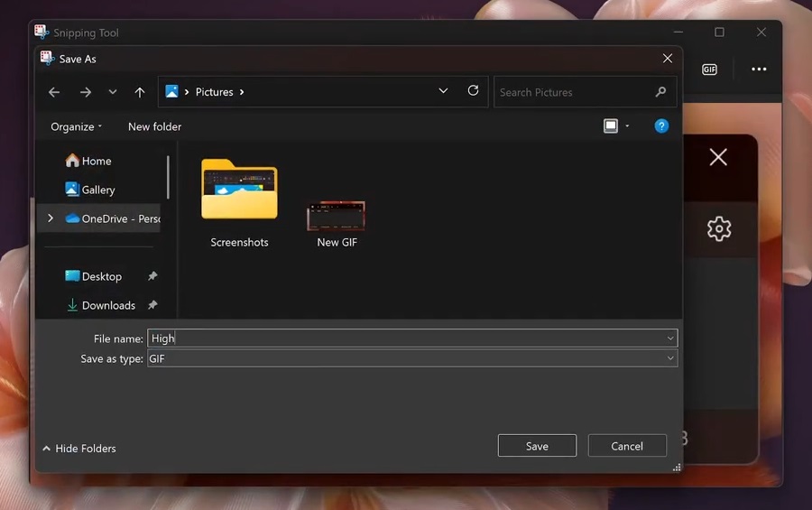This screenshot has width=812, height=510.
Task: Cancel the Save As dialog
Action: 627,446
